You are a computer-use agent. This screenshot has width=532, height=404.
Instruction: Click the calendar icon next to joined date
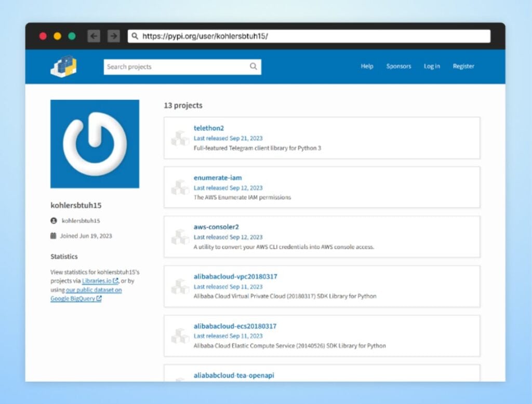click(x=54, y=235)
